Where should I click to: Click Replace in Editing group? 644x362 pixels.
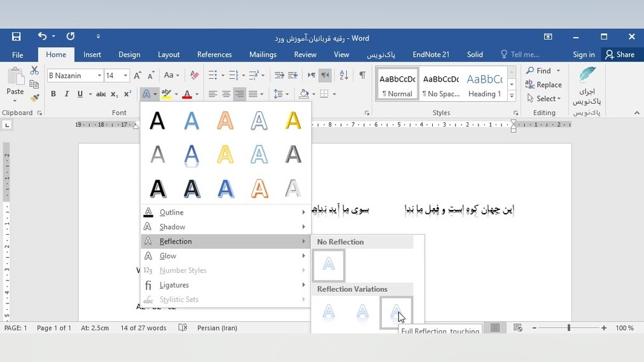(x=543, y=85)
